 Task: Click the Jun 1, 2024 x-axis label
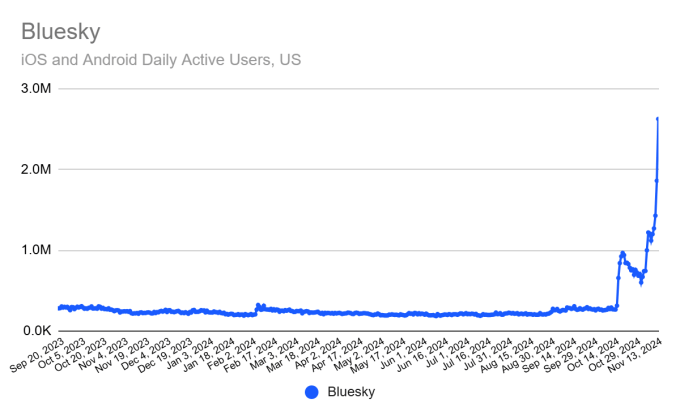coord(402,352)
